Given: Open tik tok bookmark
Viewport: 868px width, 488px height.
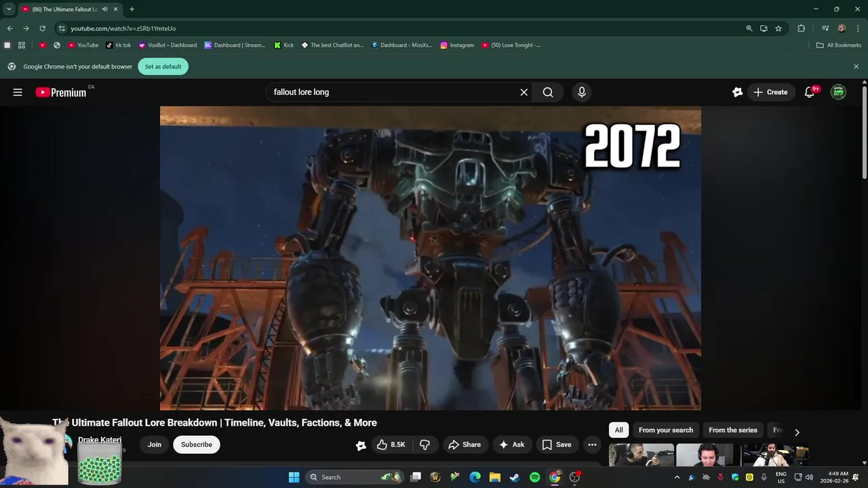Looking at the screenshot, I should click(x=119, y=45).
